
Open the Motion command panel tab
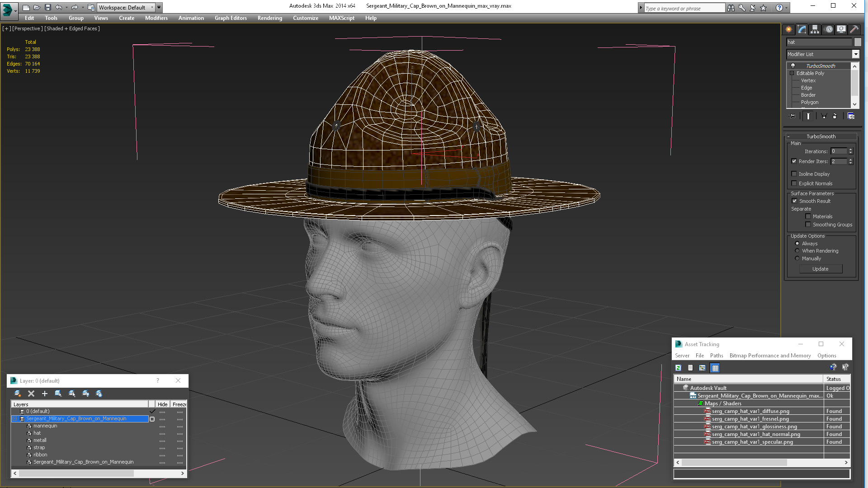point(828,29)
